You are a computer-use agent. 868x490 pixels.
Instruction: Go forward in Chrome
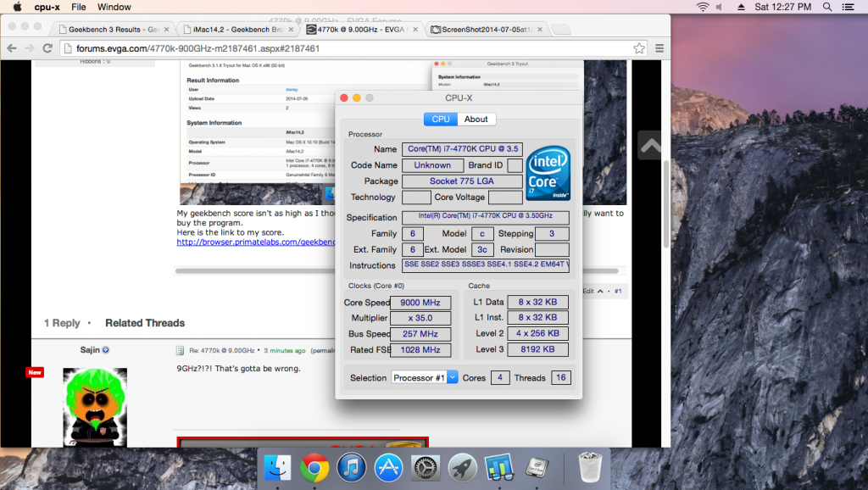[x=30, y=48]
